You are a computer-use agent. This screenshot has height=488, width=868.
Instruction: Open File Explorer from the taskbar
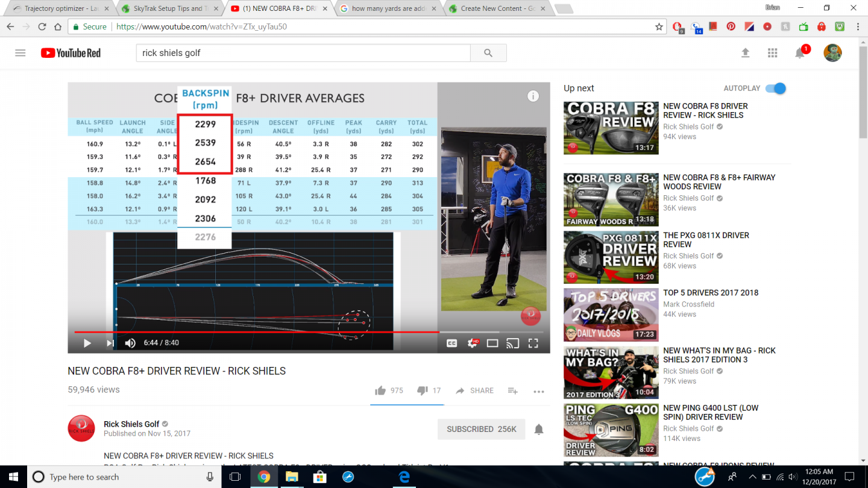point(292,477)
